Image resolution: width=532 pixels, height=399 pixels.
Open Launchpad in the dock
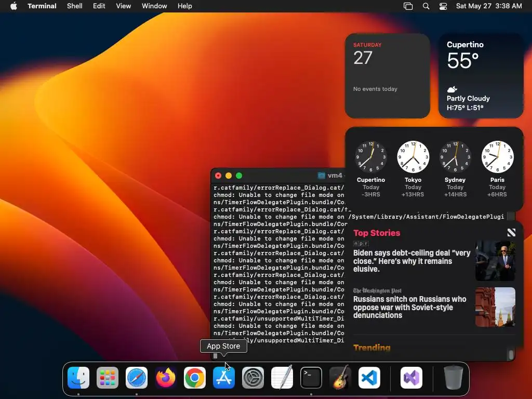click(x=108, y=377)
